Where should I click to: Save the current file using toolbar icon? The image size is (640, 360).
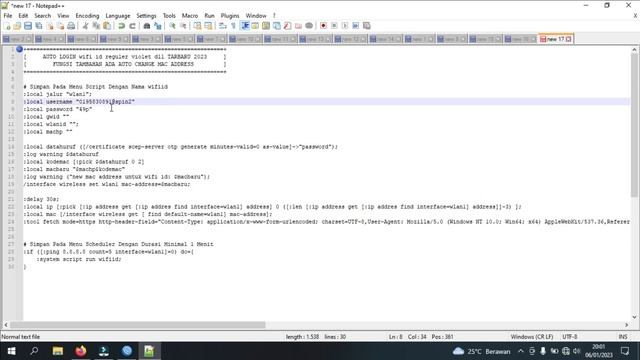28,26
